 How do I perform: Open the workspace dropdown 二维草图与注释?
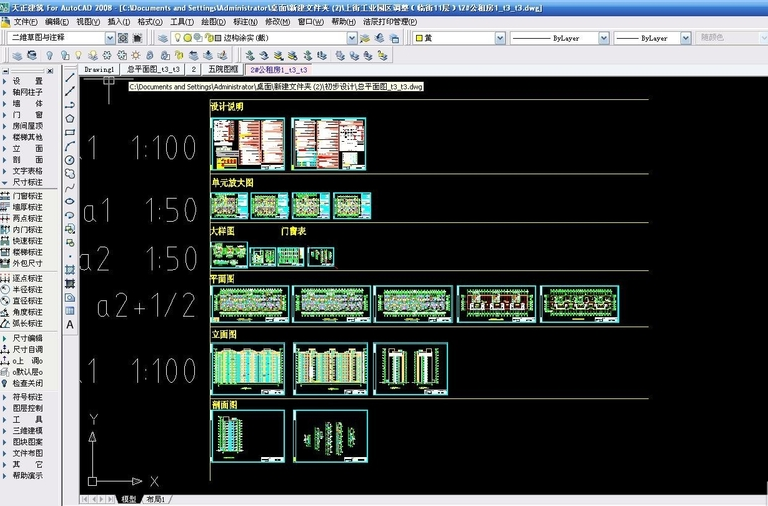click(x=60, y=38)
